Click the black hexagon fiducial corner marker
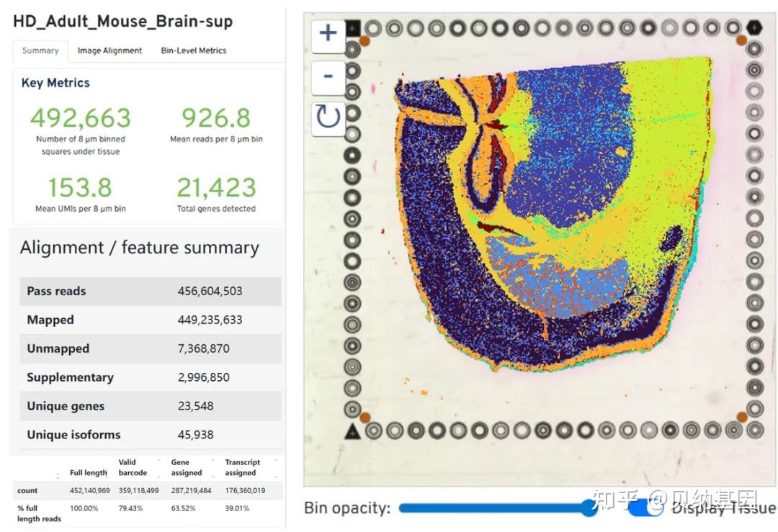This screenshot has width=778, height=532. coord(754,28)
